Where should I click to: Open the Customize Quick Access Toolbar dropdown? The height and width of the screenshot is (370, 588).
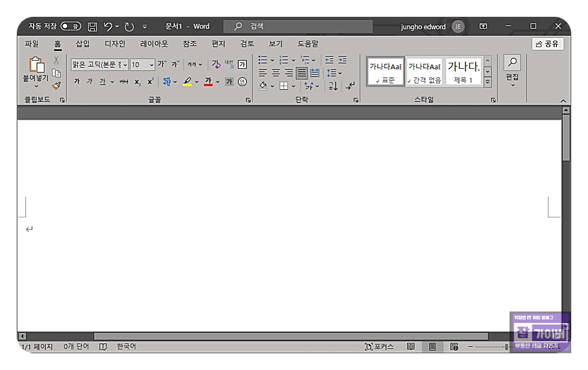tap(145, 26)
